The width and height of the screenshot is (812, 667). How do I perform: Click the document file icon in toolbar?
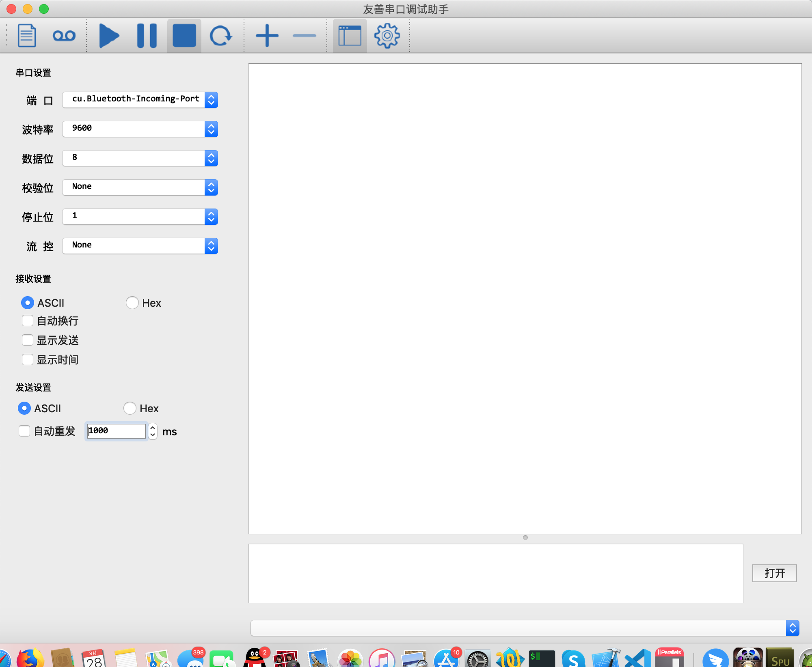[27, 36]
